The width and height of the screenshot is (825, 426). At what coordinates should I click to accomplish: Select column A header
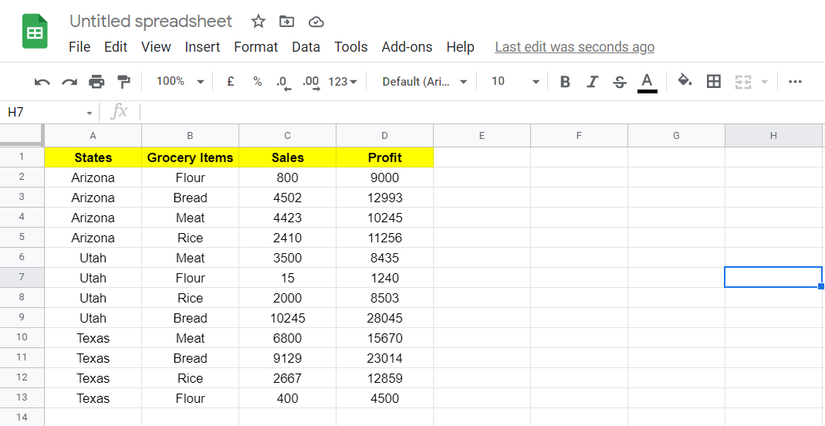[93, 136]
